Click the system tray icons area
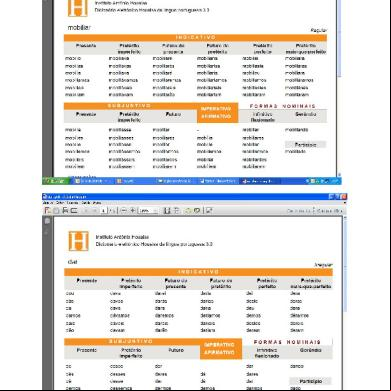The width and height of the screenshot is (391, 391). coord(323,181)
